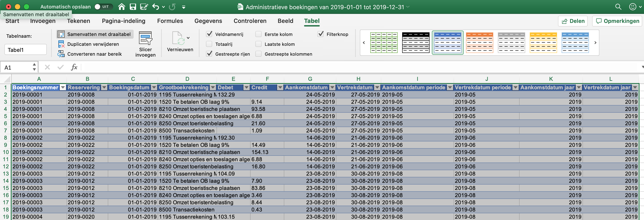The width and height of the screenshot is (644, 220).
Task: Click the Save As edit icon
Action: 144,7
